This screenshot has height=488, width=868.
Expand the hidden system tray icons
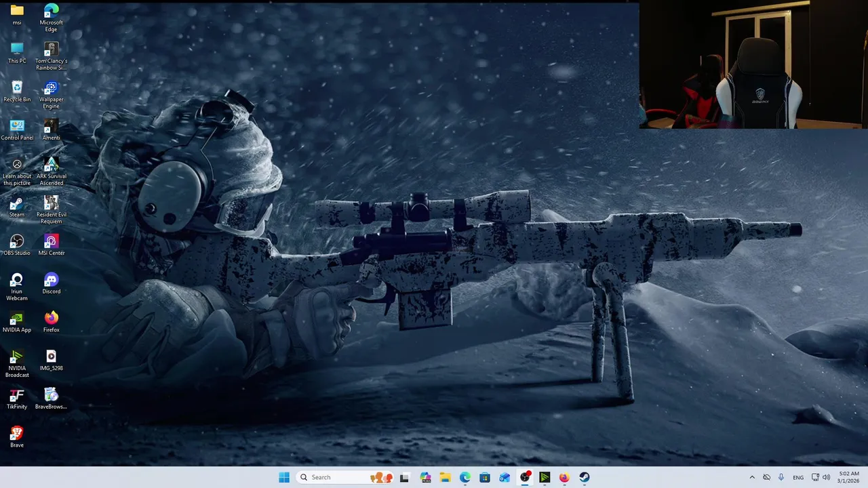coord(752,477)
